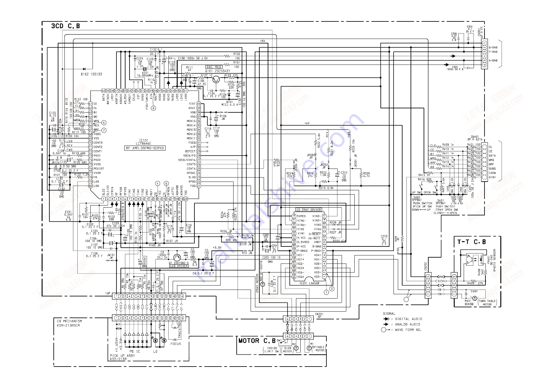The height and width of the screenshot is (392, 555).
Task: Select the "FOCUS" coil label
Action: click(176, 344)
